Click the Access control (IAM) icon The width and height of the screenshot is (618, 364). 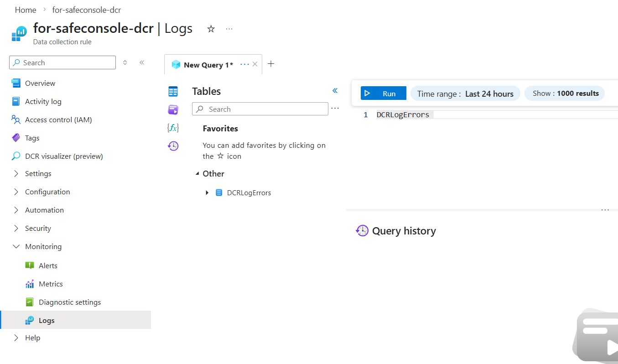[x=16, y=120]
